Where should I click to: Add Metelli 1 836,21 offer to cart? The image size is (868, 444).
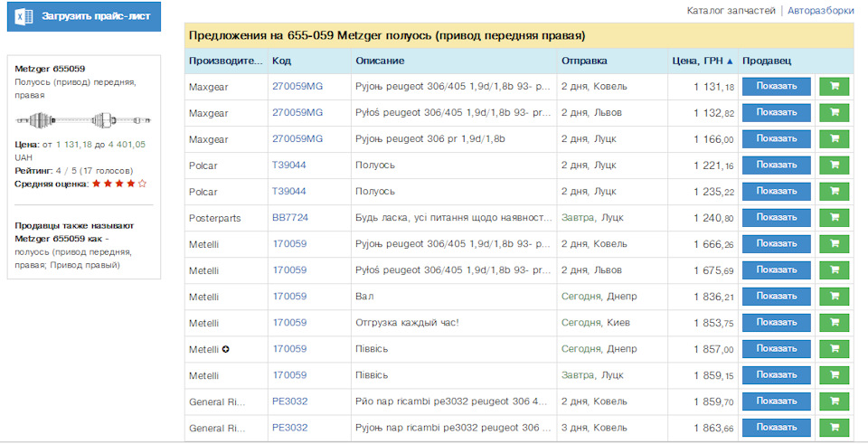tap(834, 297)
